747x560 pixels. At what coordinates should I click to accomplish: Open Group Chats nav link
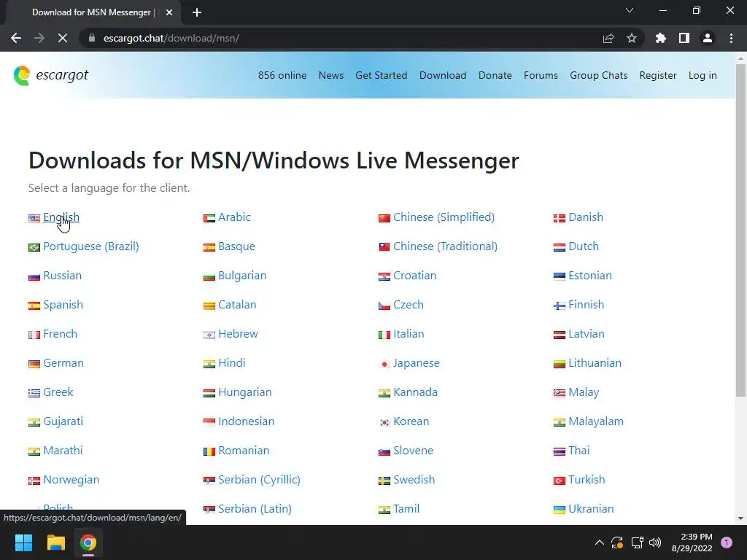(x=598, y=75)
